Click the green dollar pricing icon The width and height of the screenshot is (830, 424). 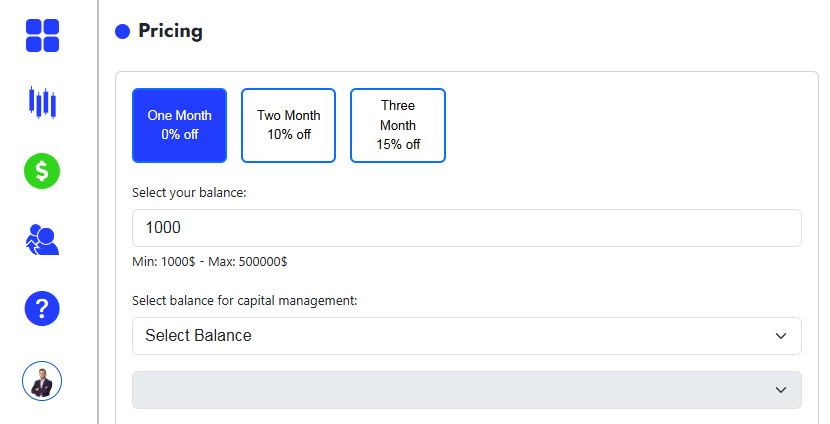tap(42, 171)
